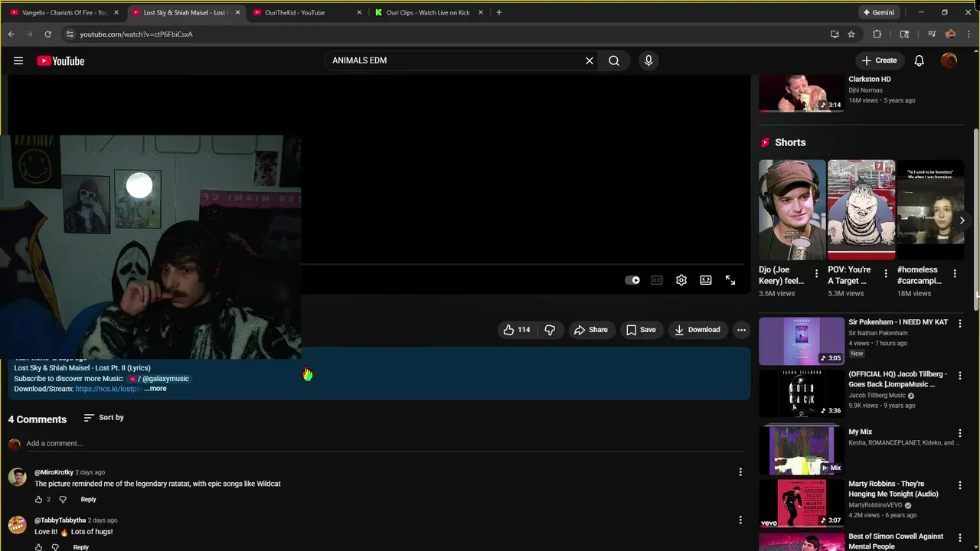Open the Clarkston HD video thumbnail
The height and width of the screenshot is (551, 980).
(802, 93)
